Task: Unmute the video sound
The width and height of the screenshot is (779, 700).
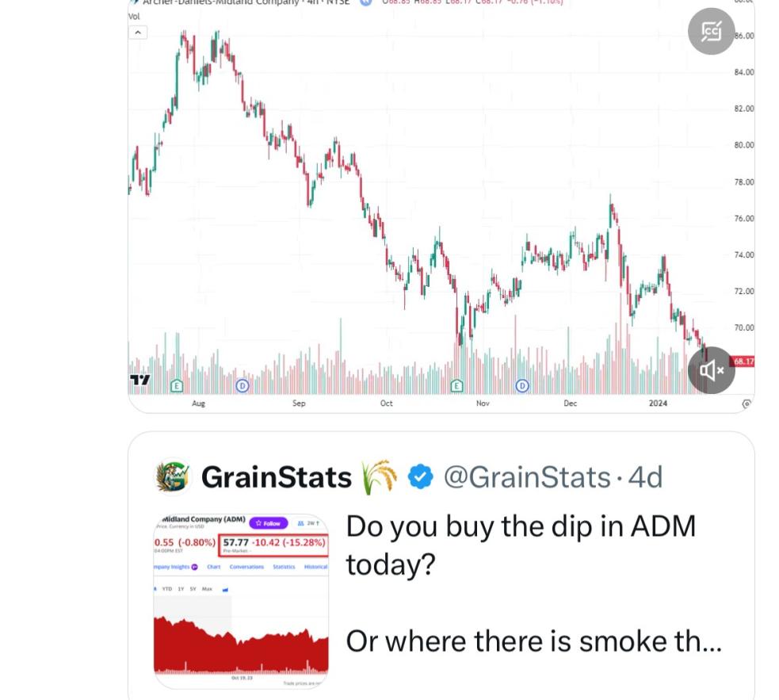Action: (x=711, y=370)
